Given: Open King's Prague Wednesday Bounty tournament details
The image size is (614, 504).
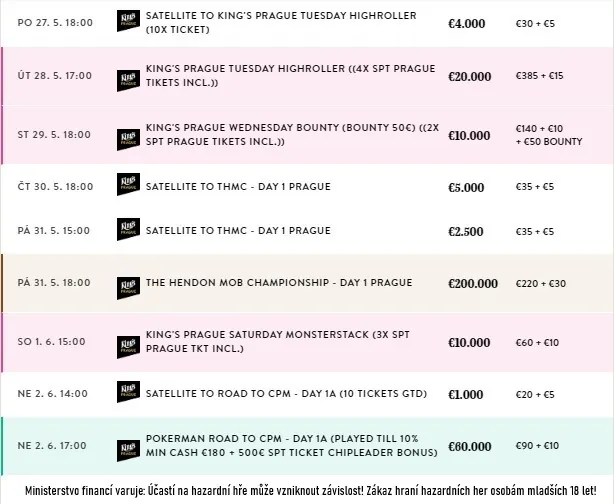Looking at the screenshot, I should tap(290, 135).
